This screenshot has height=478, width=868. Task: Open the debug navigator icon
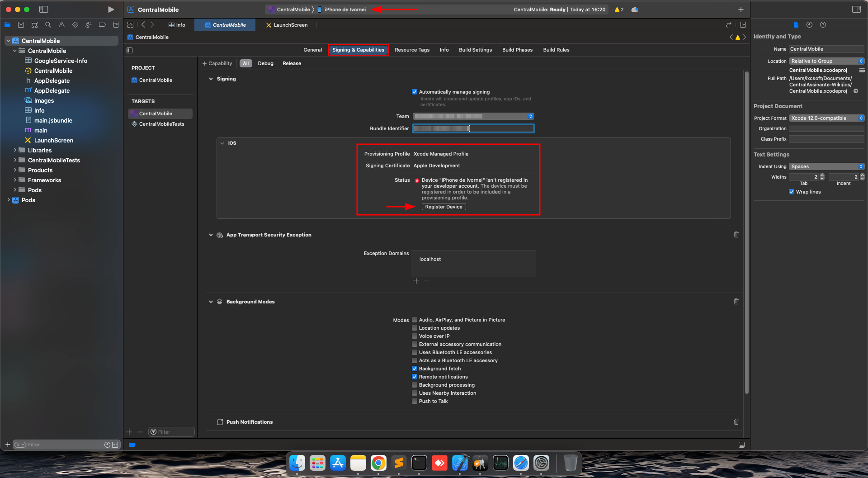(x=89, y=25)
